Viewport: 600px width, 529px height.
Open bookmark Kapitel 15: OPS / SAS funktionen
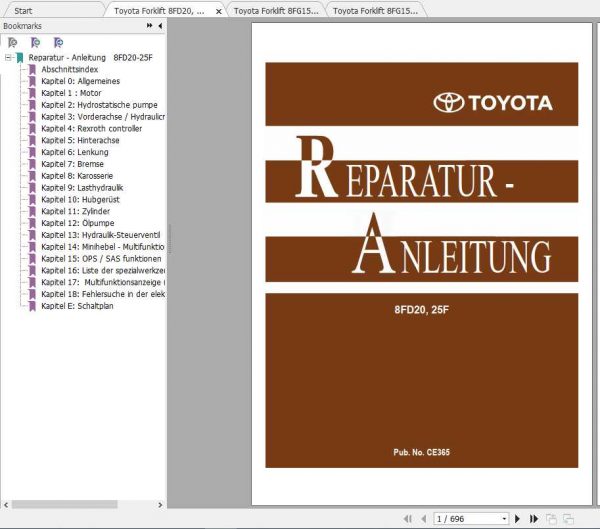(x=101, y=259)
